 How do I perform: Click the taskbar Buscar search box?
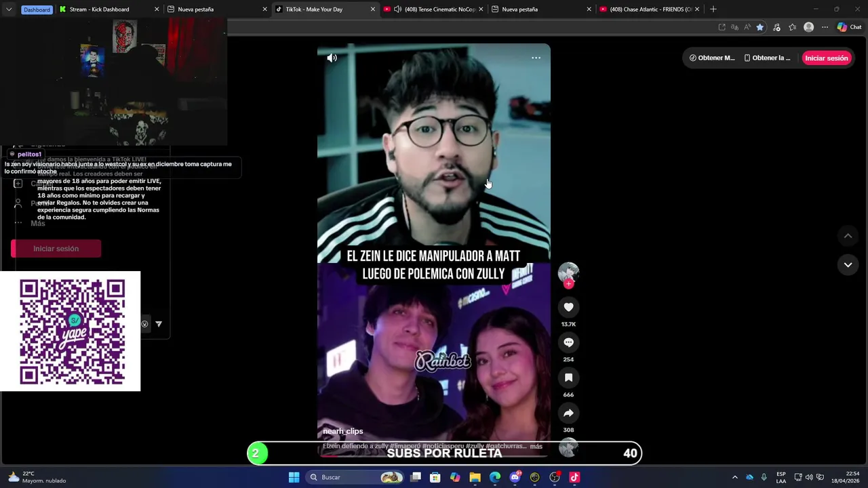click(x=355, y=477)
